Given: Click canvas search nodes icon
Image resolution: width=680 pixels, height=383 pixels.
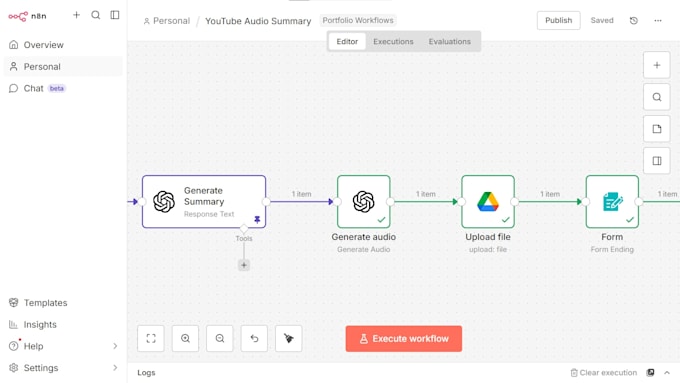Looking at the screenshot, I should click(657, 97).
